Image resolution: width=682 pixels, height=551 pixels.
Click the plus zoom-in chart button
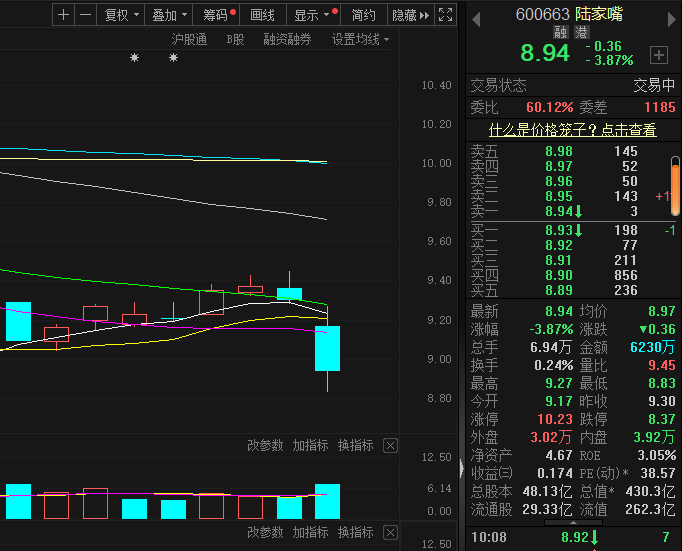click(x=64, y=15)
